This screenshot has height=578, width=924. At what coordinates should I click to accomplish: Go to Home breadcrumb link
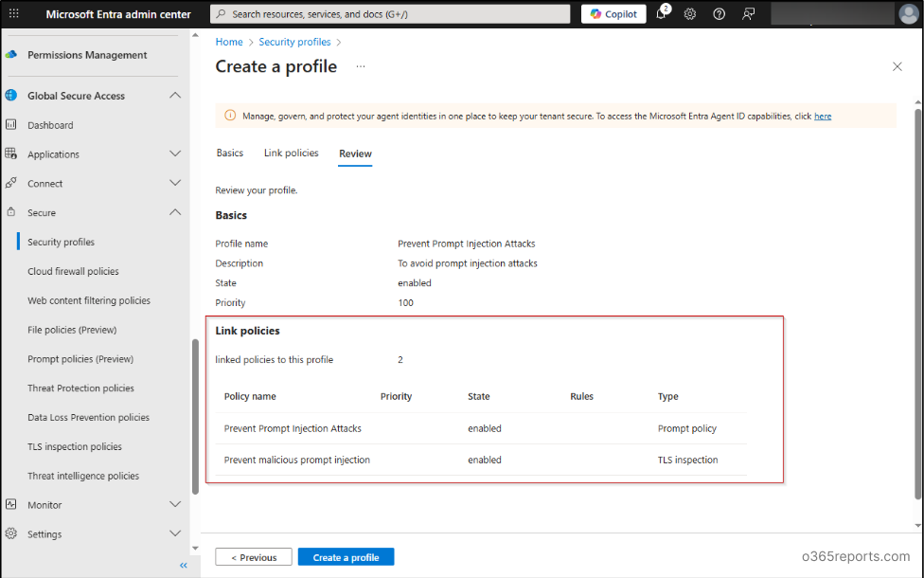click(x=229, y=42)
